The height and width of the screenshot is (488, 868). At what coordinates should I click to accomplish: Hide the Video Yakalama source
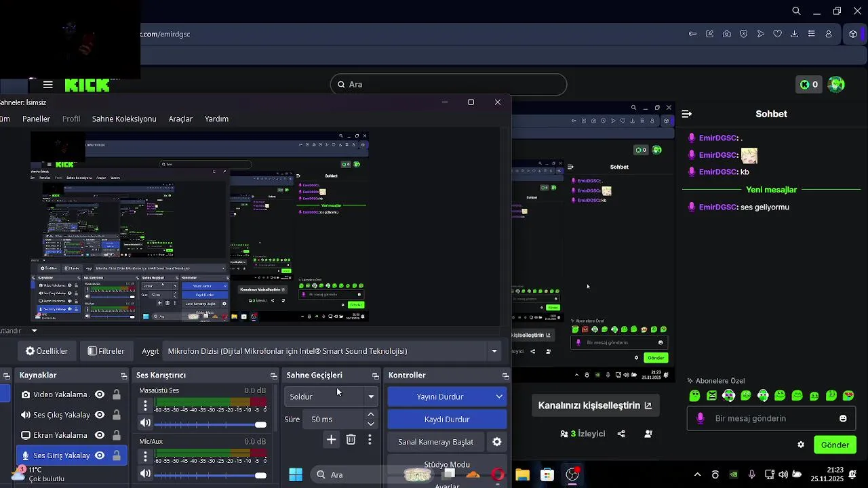tap(100, 394)
